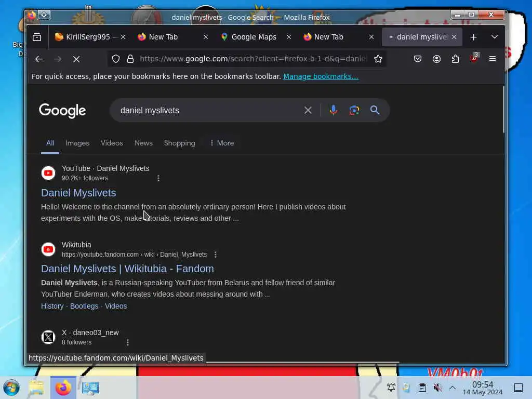This screenshot has width=532, height=399.
Task: Open Firefox application menu
Action: click(493, 59)
